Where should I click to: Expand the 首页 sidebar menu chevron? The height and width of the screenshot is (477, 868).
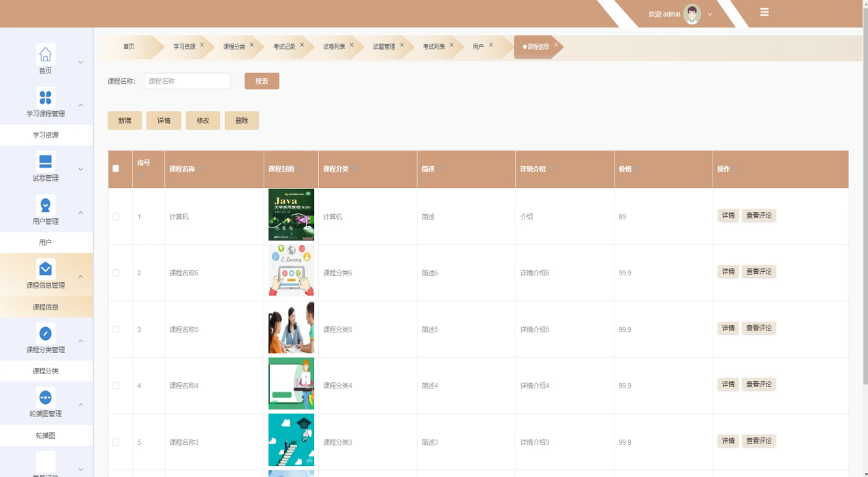[80, 63]
